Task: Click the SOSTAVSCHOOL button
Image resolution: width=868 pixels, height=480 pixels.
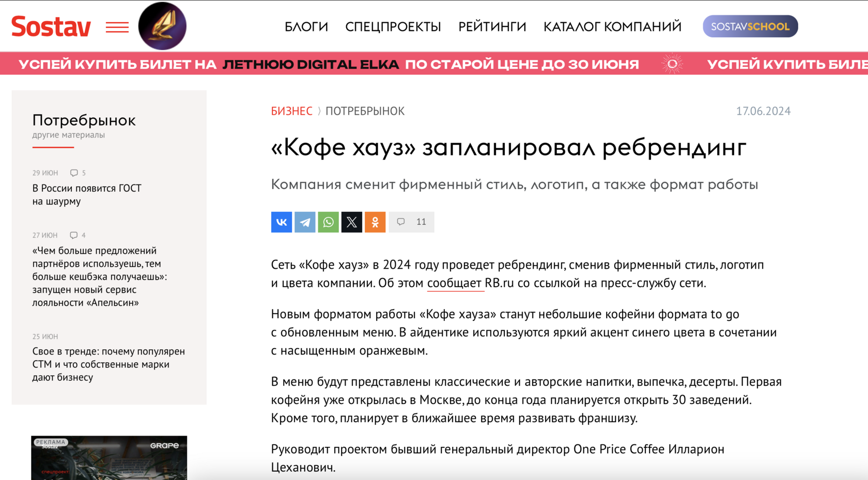Action: tap(750, 26)
